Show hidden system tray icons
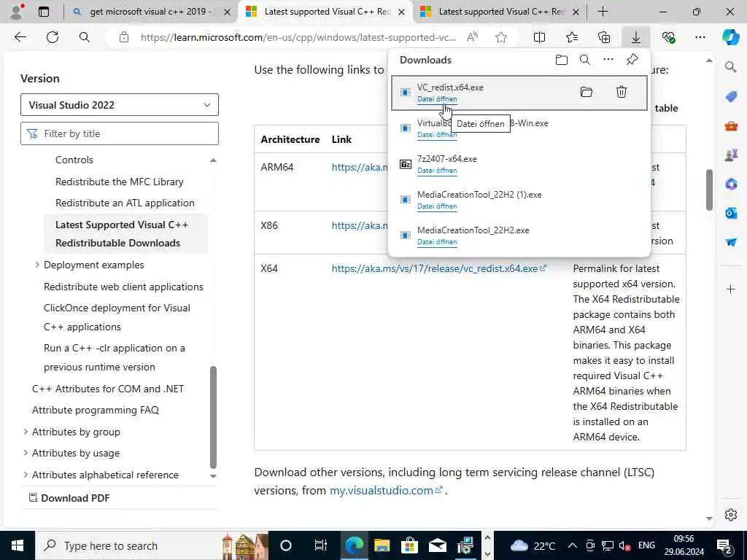The width and height of the screenshot is (747, 560). click(x=572, y=545)
